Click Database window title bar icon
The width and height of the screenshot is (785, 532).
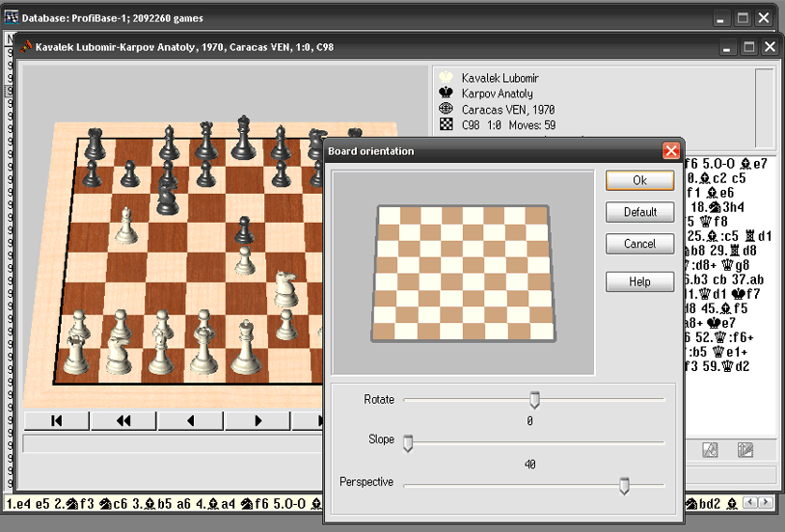coord(12,17)
